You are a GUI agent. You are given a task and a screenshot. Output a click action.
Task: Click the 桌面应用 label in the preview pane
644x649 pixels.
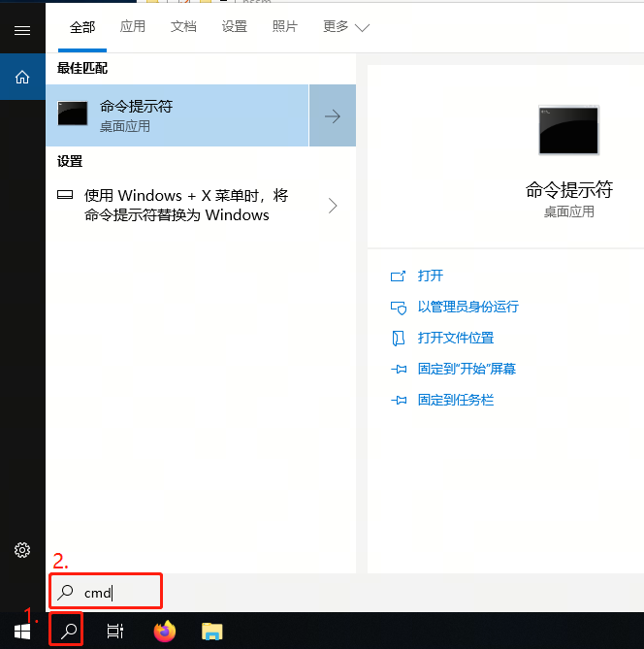[x=568, y=211]
